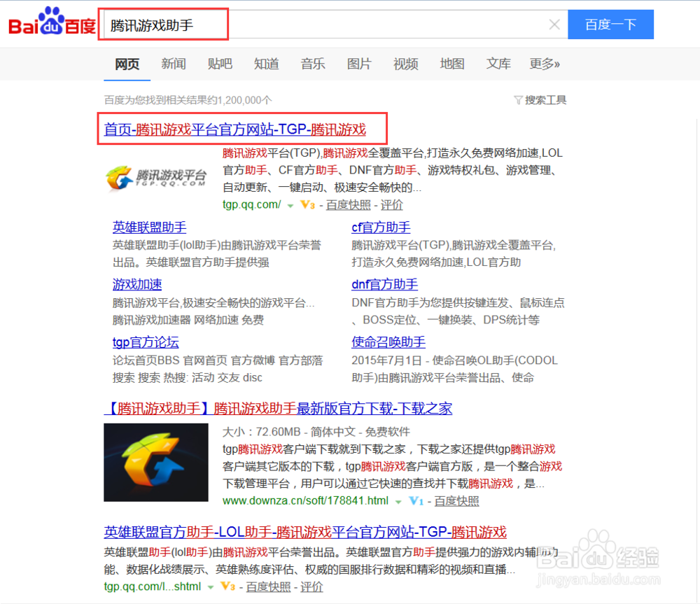Click 评价 for the tgp.qq.com/l...shtml result
The height and width of the screenshot is (604, 700).
coord(311,587)
